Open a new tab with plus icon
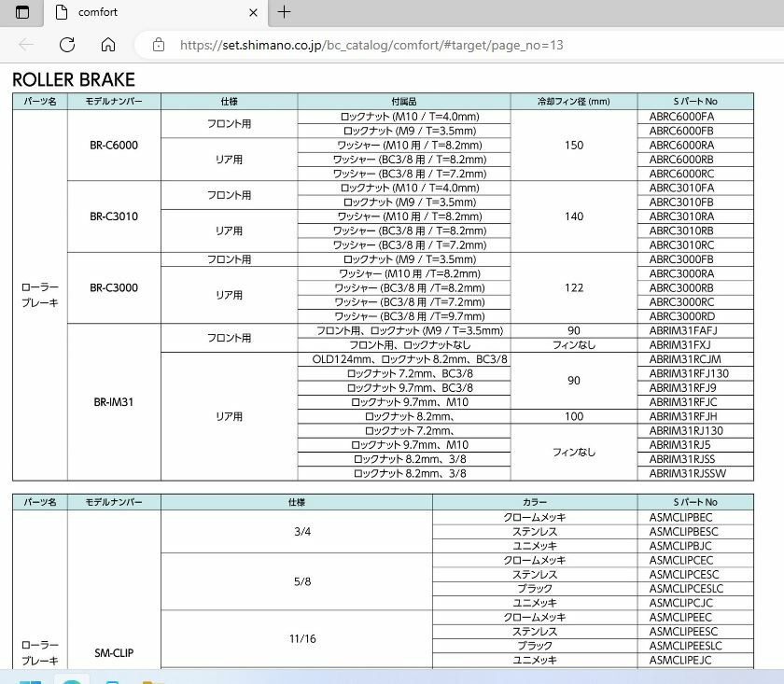This screenshot has width=784, height=684. [x=284, y=12]
